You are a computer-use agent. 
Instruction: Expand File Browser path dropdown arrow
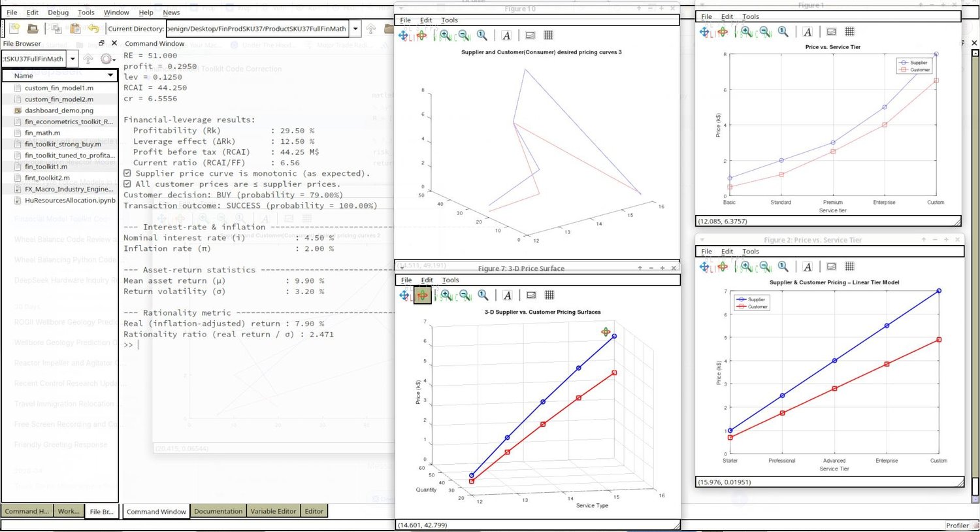click(x=73, y=59)
